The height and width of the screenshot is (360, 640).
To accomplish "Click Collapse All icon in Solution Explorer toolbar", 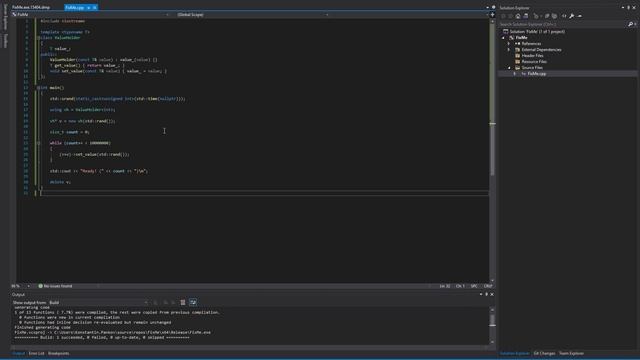I will [x=547, y=16].
